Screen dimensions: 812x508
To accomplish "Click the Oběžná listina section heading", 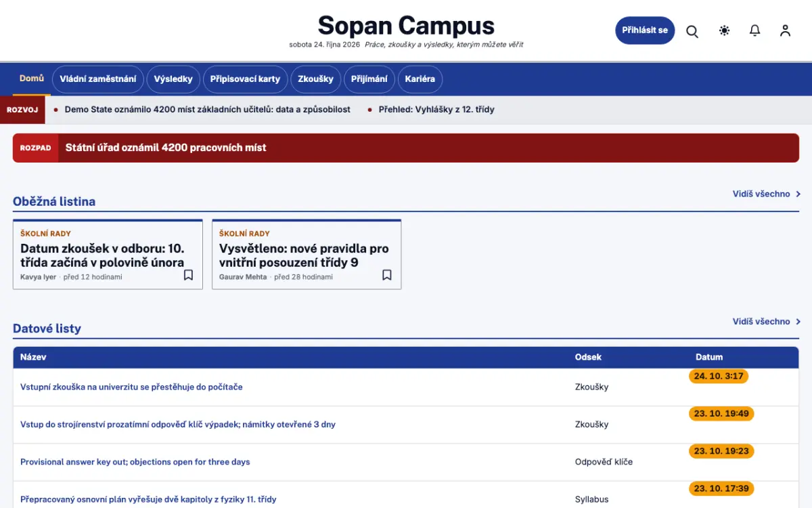I will pos(54,201).
